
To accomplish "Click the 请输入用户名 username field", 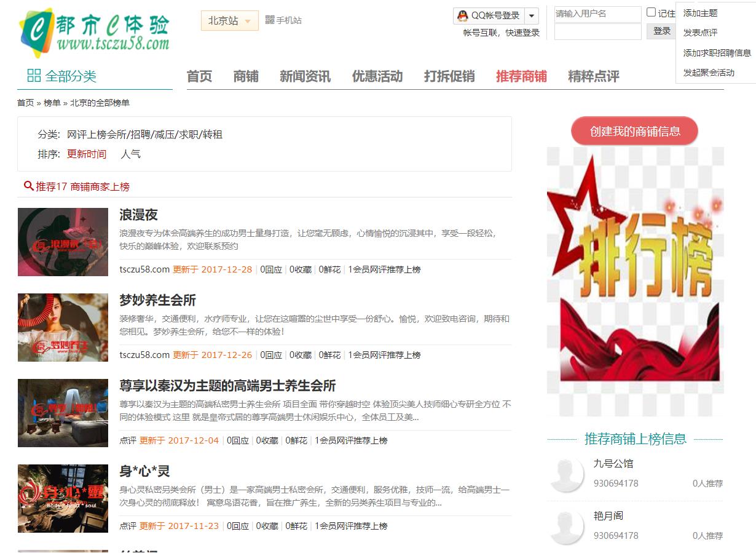I will click(x=597, y=13).
